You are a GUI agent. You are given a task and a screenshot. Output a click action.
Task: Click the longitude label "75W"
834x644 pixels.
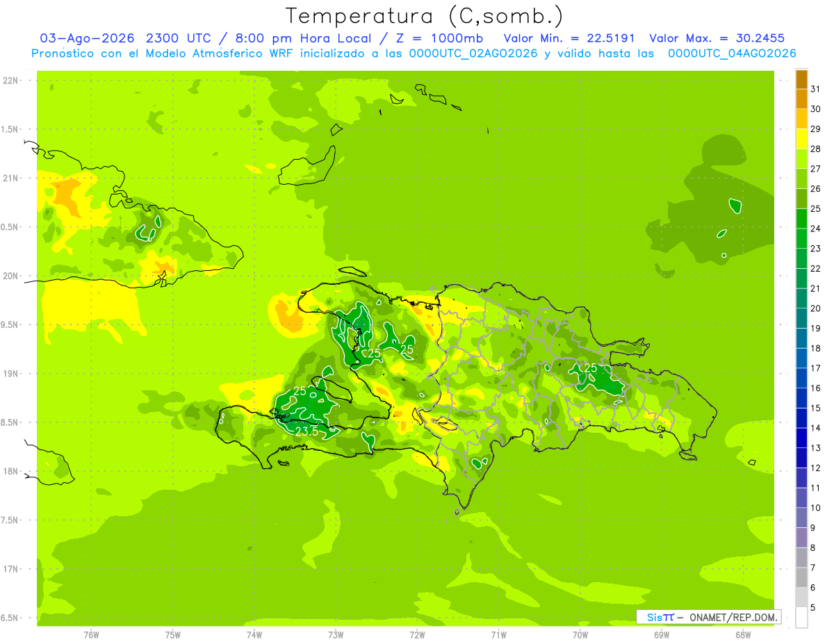(x=173, y=634)
